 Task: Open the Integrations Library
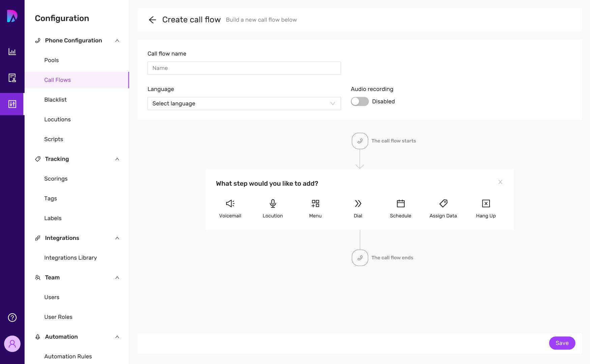(x=70, y=257)
